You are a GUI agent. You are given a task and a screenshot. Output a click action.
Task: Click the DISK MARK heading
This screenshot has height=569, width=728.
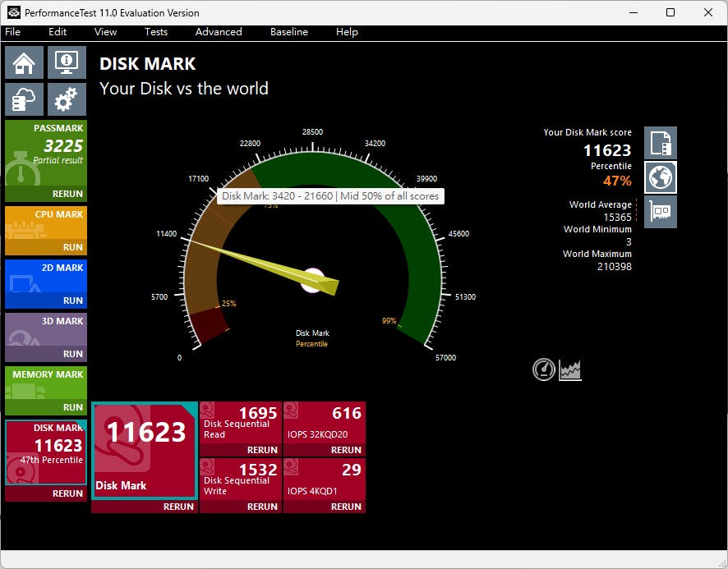(148, 64)
